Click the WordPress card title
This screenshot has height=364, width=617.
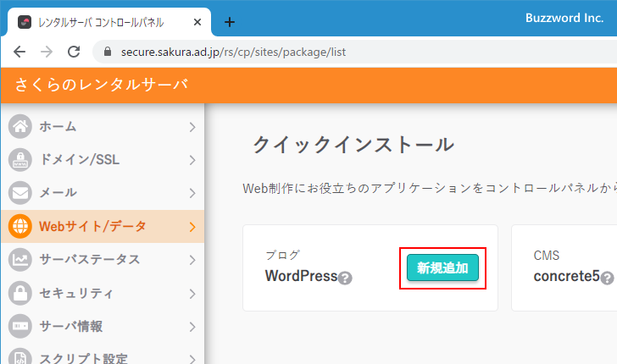coord(302,276)
